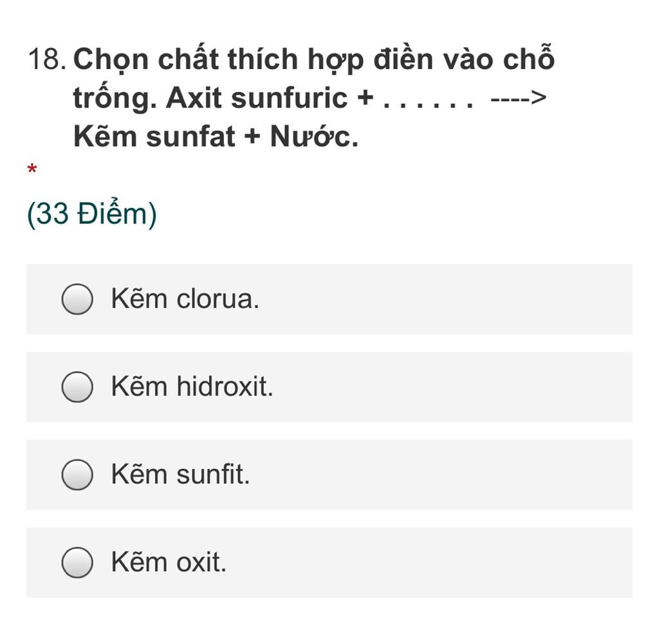Click the "Kẽm sunfat + Nước." text
This screenshot has width=659, height=644.
click(216, 137)
